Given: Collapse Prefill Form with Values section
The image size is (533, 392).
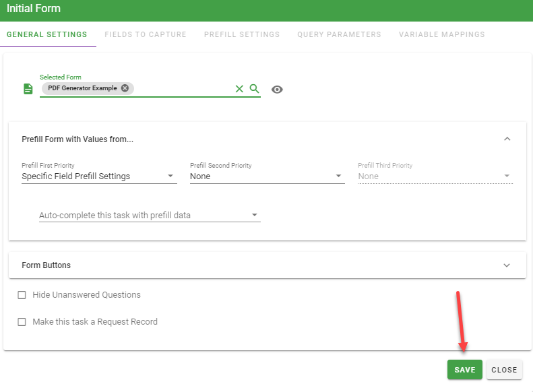Looking at the screenshot, I should tap(507, 139).
